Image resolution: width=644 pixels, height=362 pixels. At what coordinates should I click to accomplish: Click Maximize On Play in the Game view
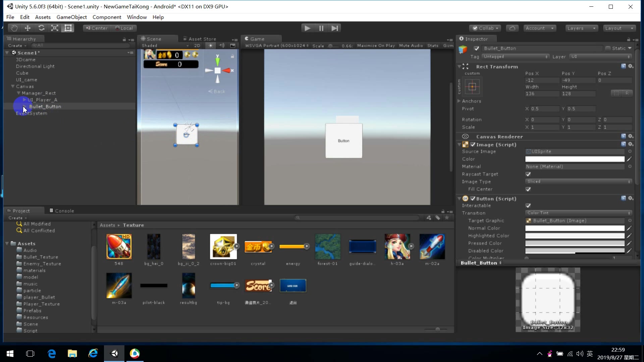[376, 46]
